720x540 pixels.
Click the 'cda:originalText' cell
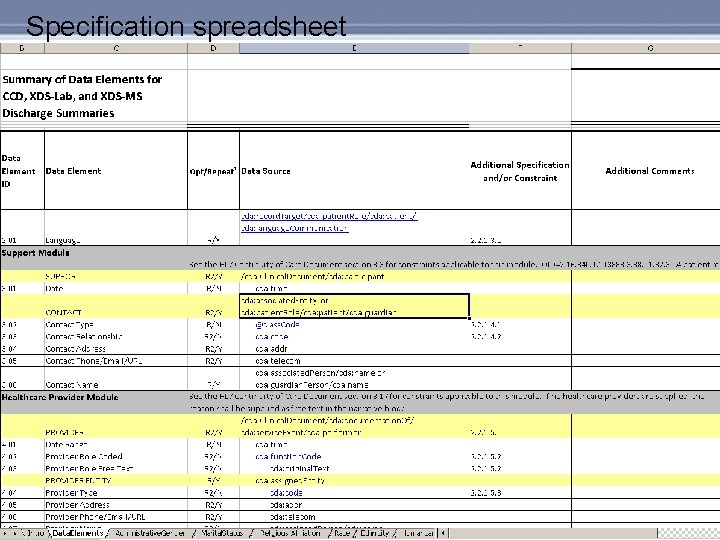[354, 468]
